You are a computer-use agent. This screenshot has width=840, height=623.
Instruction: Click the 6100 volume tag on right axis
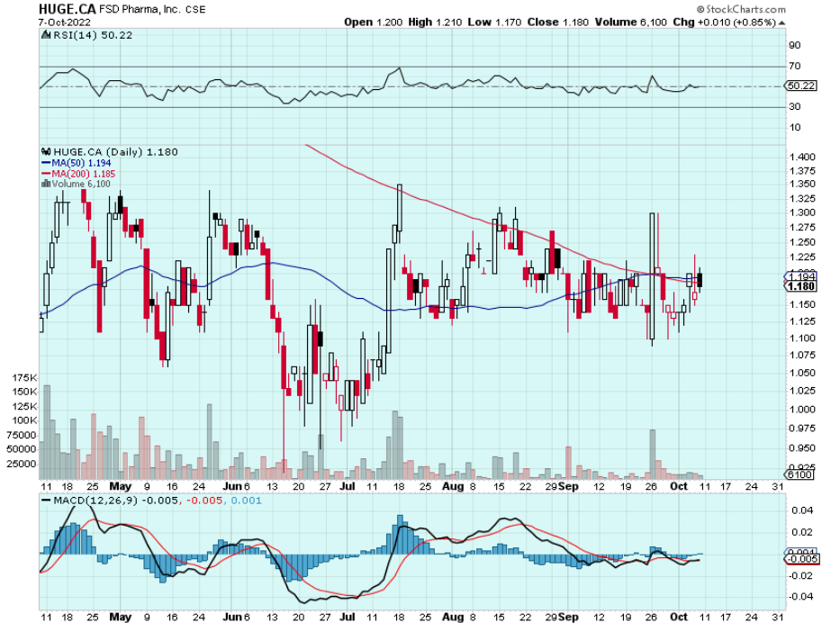799,474
